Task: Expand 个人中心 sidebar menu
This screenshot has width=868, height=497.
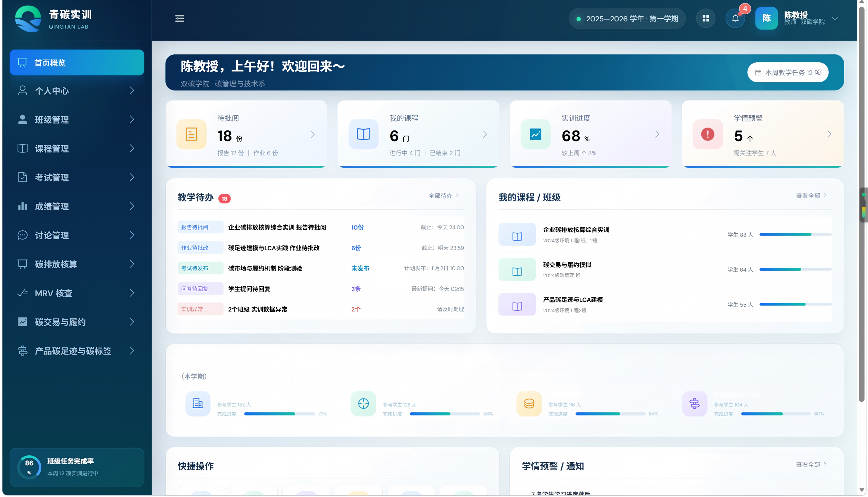Action: coord(77,91)
